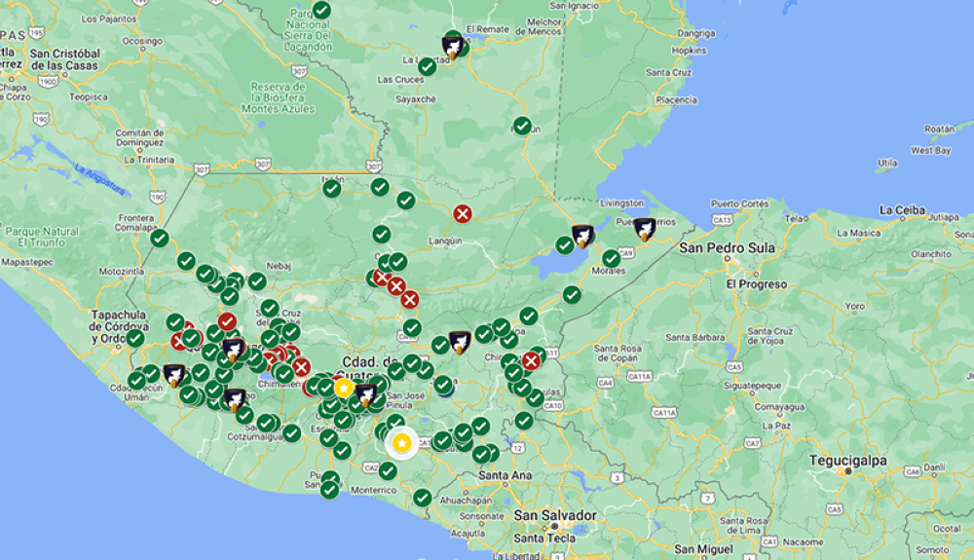The height and width of the screenshot is (560, 974).
Task: Open the red X marker near Chiquimula
Action: [x=531, y=361]
